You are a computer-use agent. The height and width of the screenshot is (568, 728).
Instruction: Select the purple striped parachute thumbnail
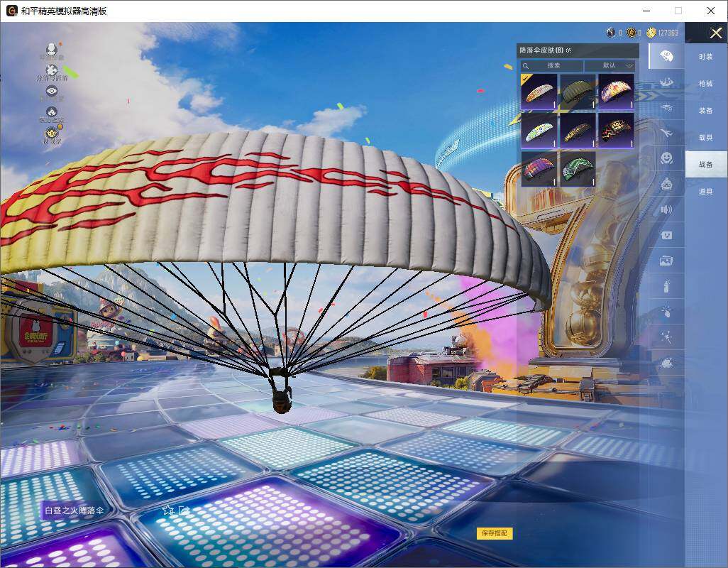coord(539,168)
